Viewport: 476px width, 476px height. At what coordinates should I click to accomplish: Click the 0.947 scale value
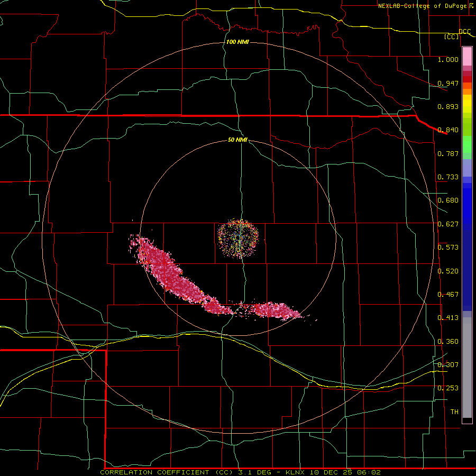[448, 83]
